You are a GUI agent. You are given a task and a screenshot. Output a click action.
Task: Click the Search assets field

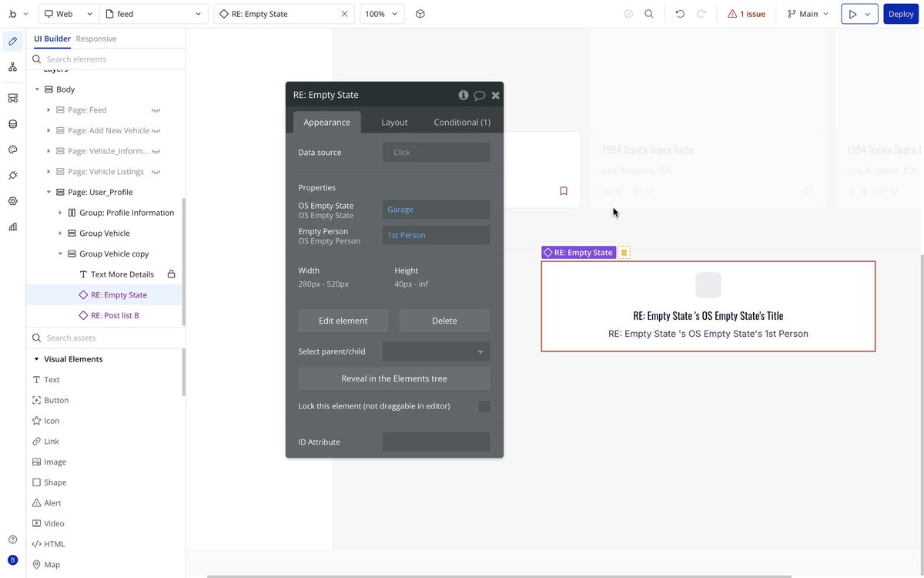click(106, 338)
